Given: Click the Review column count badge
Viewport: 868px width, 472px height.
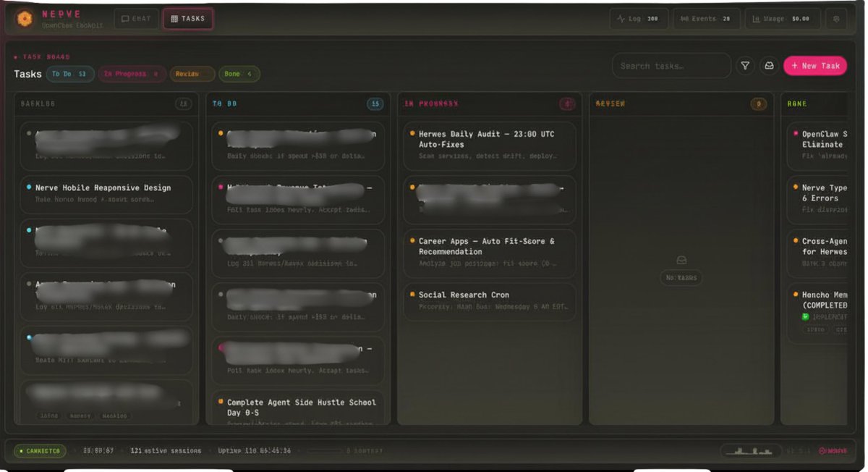Looking at the screenshot, I should tap(759, 104).
